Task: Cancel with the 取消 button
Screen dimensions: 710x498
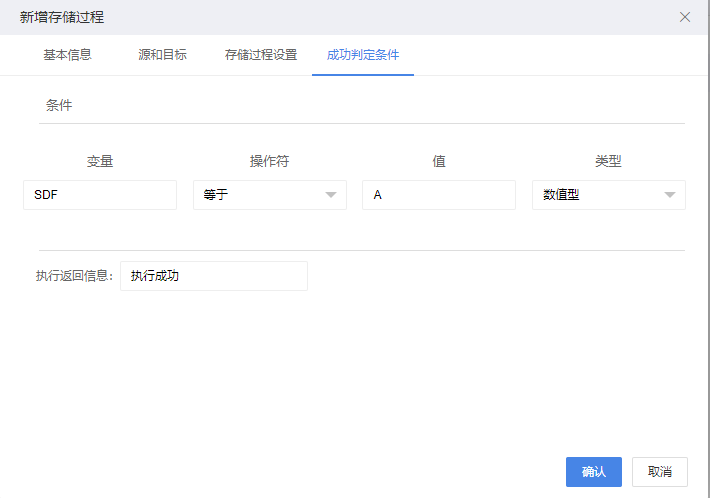Action: click(x=660, y=472)
